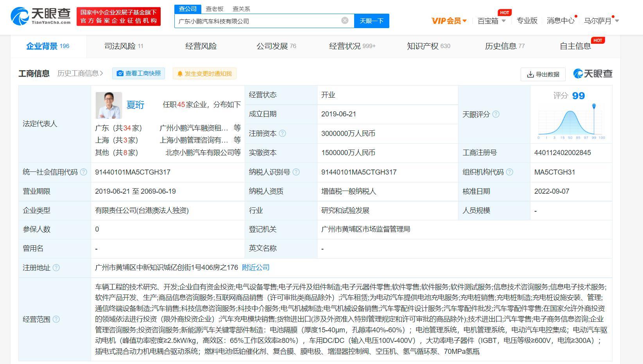643x364 pixels.
Task: Open the VIP会员 dropdown
Action: point(449,21)
